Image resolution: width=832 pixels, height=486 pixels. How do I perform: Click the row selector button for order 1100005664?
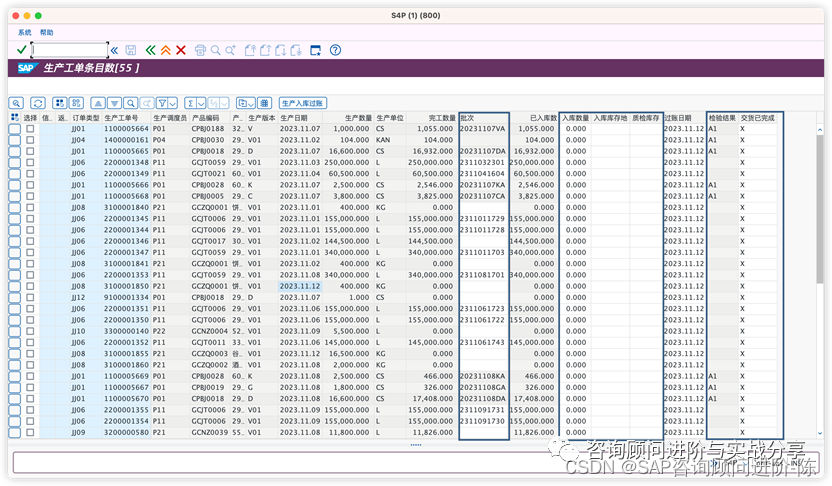point(14,128)
